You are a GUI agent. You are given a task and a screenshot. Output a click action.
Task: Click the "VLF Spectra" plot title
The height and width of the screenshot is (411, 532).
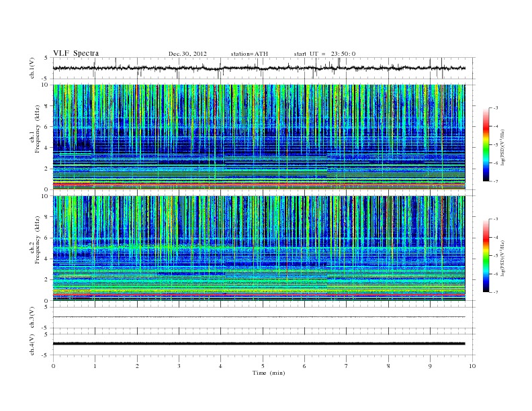coord(76,53)
